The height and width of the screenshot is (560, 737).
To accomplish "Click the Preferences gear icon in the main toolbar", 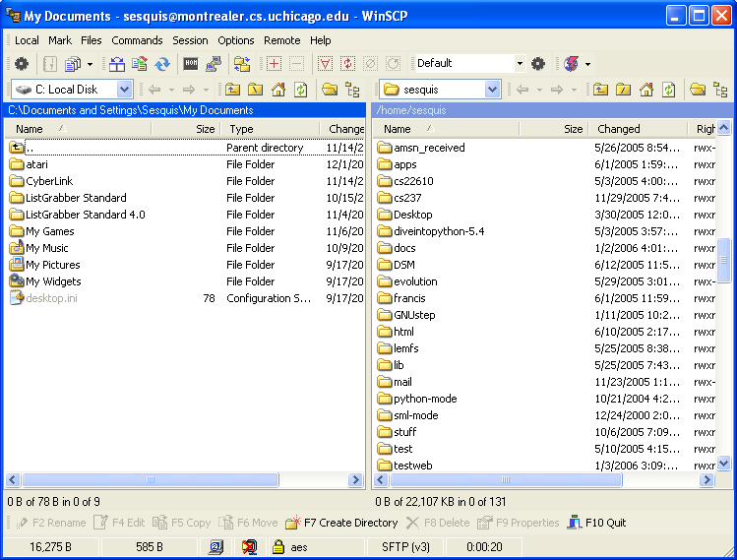I will (21, 64).
